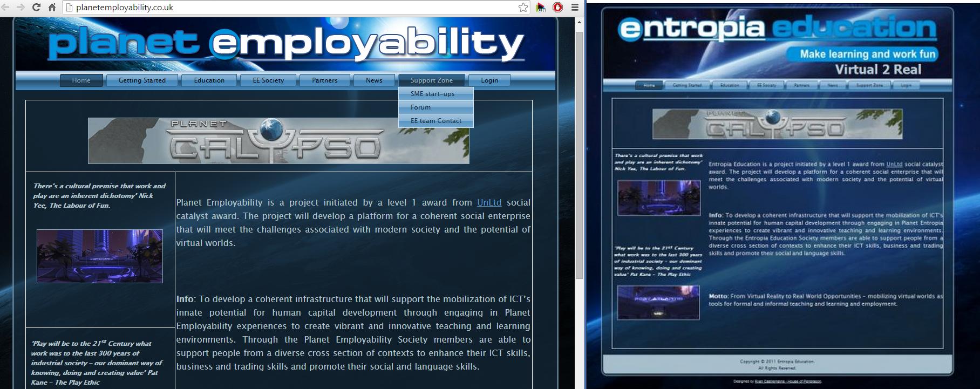Viewport: 980px width, 389px height.
Task: Click Login in Entropia Education nav
Action: (906, 85)
